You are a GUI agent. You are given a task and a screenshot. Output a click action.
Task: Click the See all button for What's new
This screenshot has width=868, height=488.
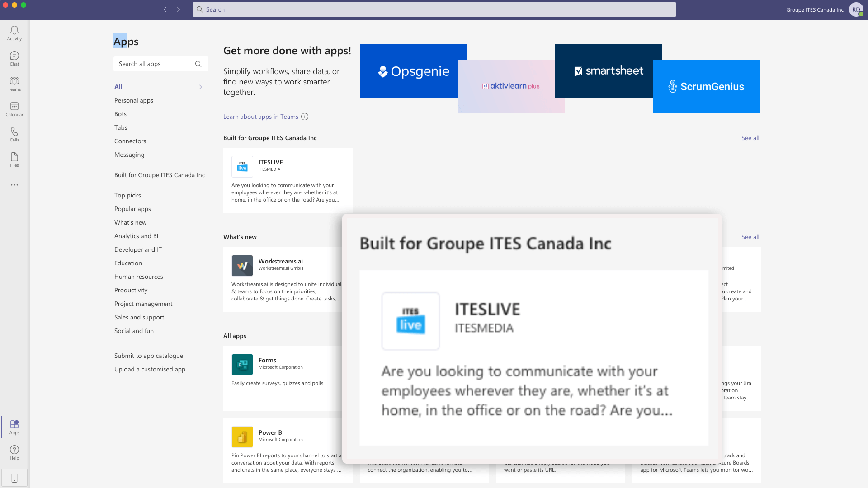click(x=750, y=237)
